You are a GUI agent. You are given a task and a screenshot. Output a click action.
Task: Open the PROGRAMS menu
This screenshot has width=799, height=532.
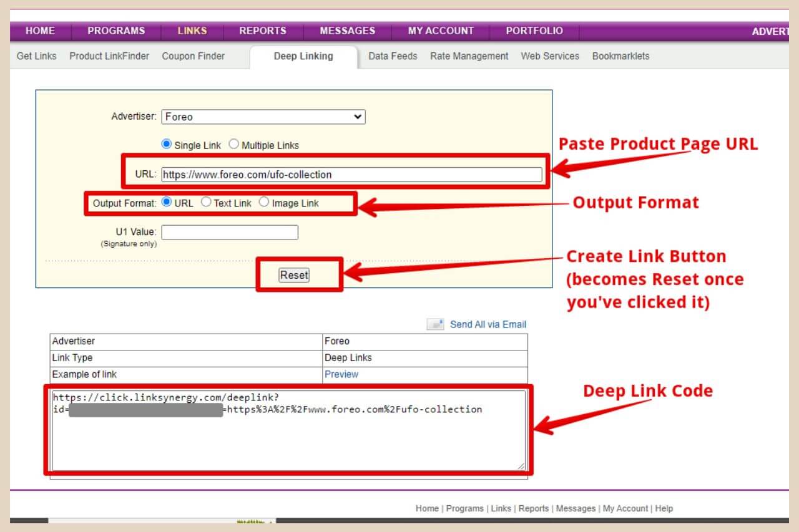click(116, 31)
